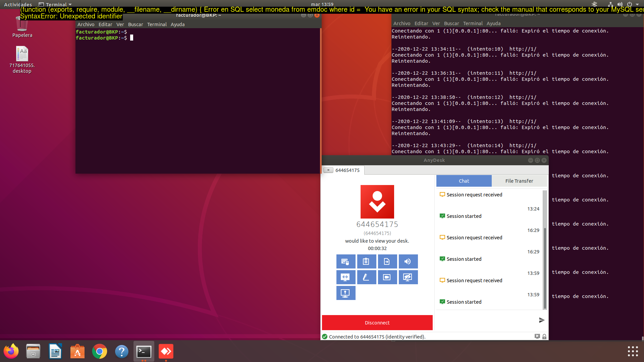Image resolution: width=644 pixels, height=362 pixels.
Task: Open Editar menu in right terminal
Action: (421, 23)
